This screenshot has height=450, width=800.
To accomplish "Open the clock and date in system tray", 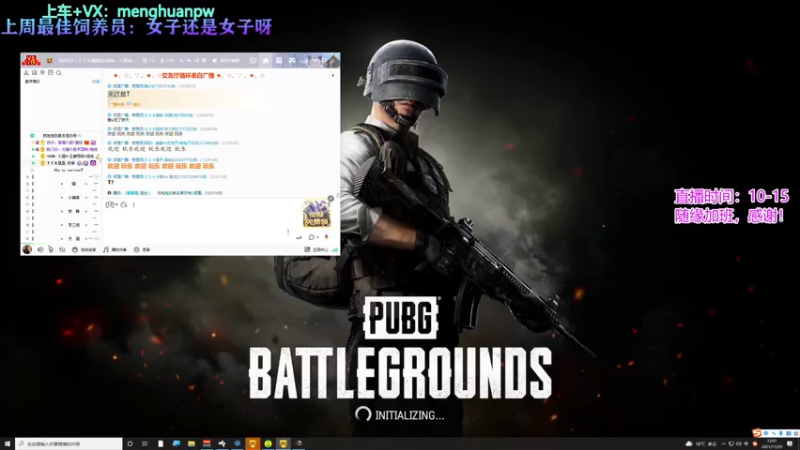I will point(772,444).
